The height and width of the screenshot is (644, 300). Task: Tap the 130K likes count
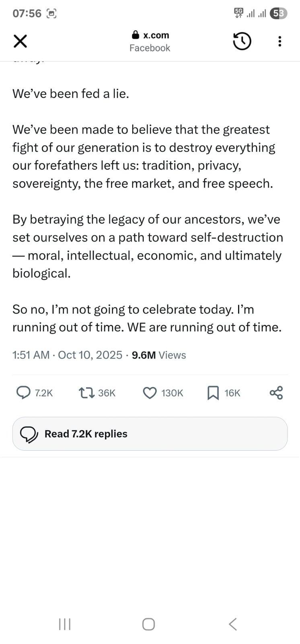[172, 393]
